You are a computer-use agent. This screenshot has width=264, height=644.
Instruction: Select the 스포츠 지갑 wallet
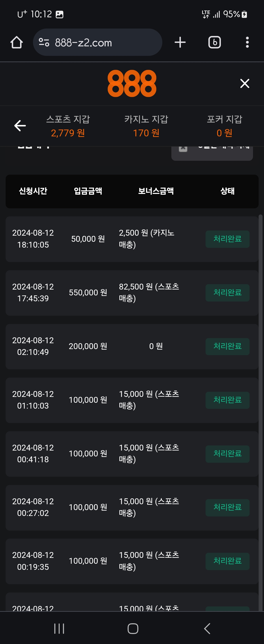[68, 126]
